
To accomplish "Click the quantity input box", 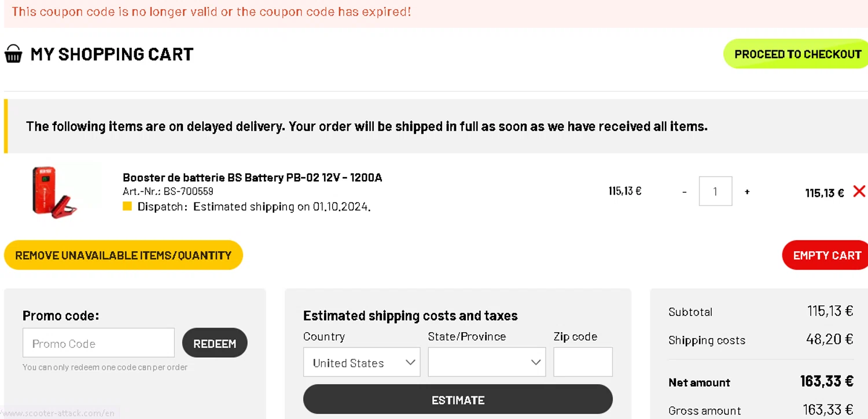I will [x=715, y=192].
